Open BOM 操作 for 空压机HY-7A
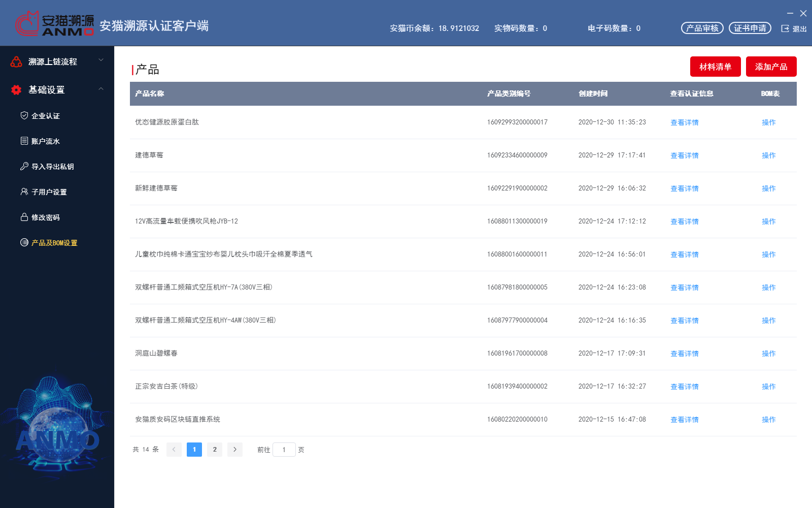Viewport: 812px width, 508px height. pos(769,288)
